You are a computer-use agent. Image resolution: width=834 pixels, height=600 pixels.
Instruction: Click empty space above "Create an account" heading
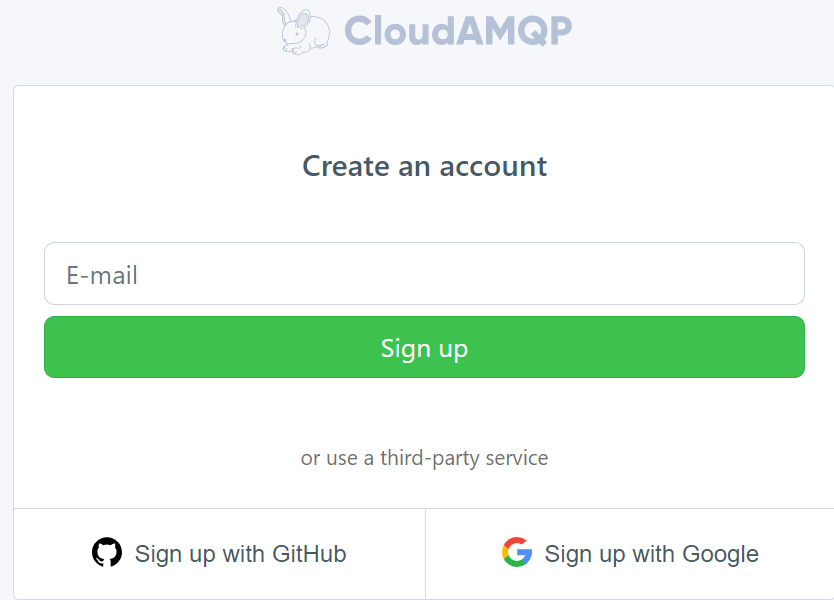tap(424, 115)
